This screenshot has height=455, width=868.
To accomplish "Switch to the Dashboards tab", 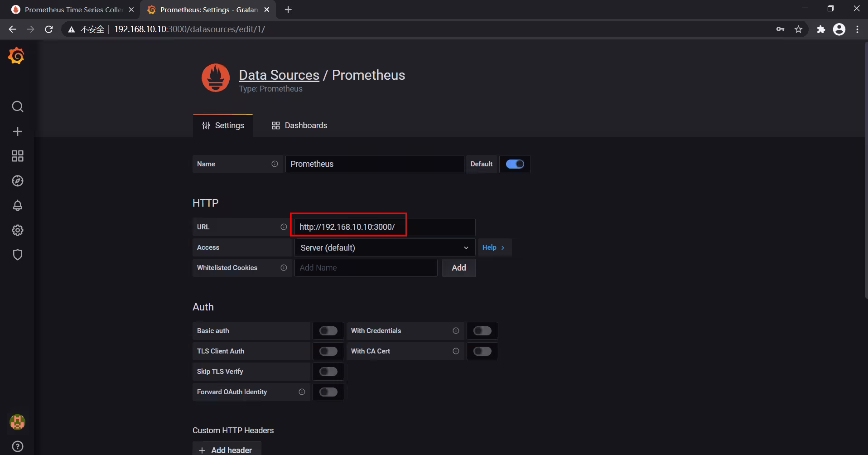I will (299, 126).
